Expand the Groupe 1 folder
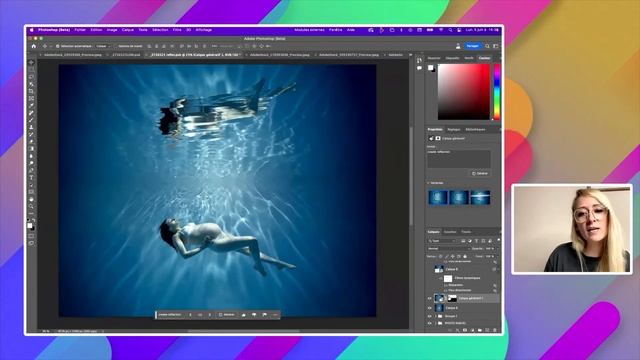Viewport: 640px width, 360px height. pyautogui.click(x=436, y=316)
